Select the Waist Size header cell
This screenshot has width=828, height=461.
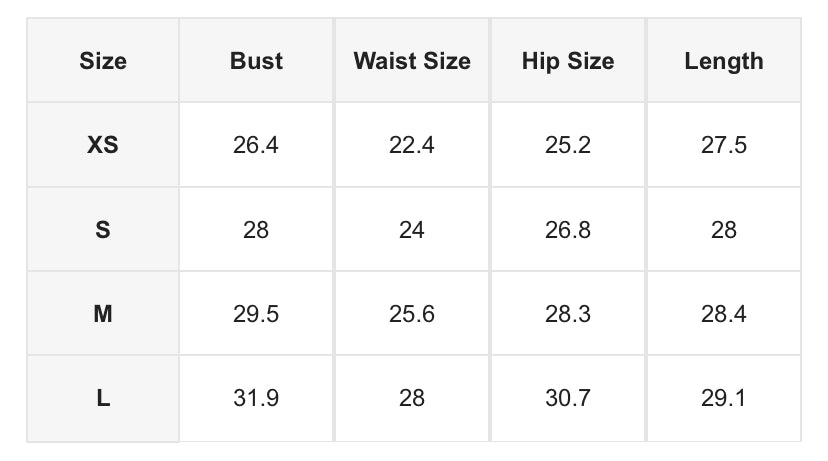pyautogui.click(x=412, y=61)
